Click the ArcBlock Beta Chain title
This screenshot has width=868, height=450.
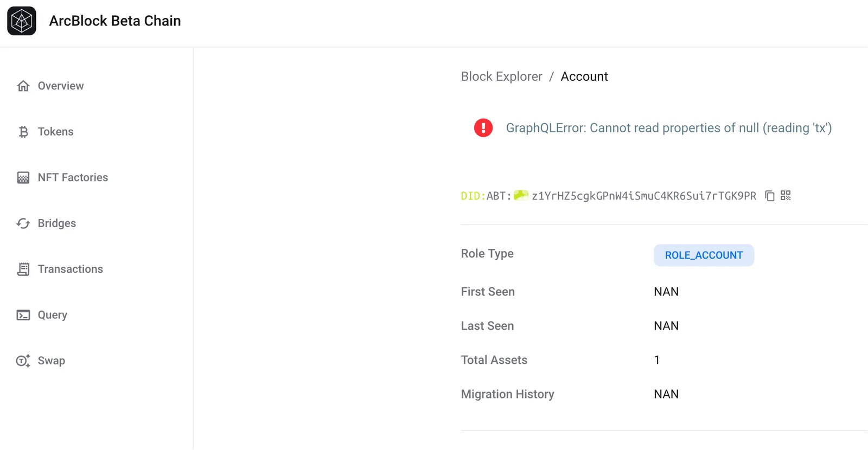pyautogui.click(x=115, y=21)
